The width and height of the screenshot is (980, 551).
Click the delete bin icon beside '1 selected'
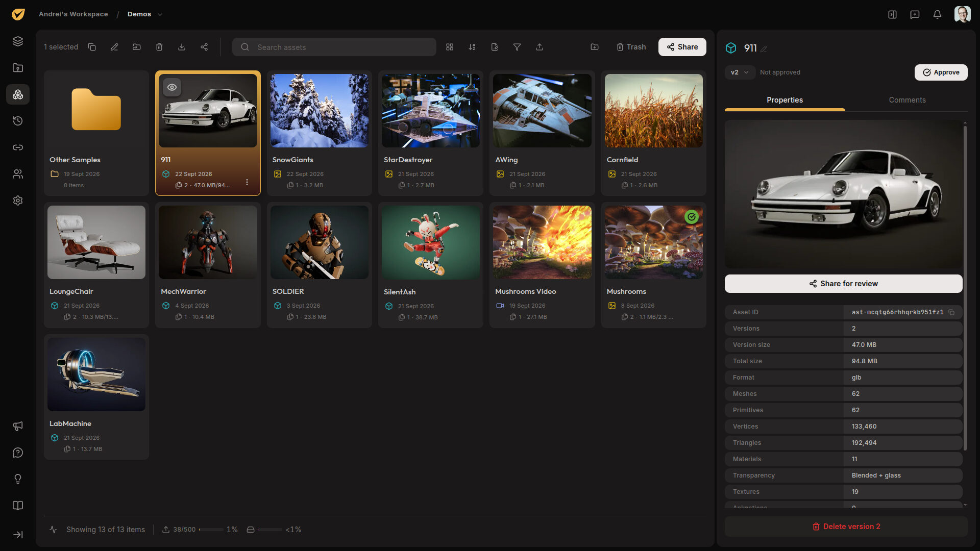pos(159,47)
